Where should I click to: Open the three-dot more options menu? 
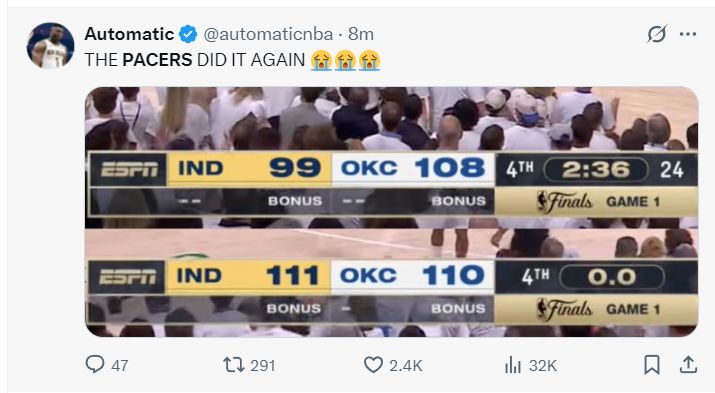(688, 34)
